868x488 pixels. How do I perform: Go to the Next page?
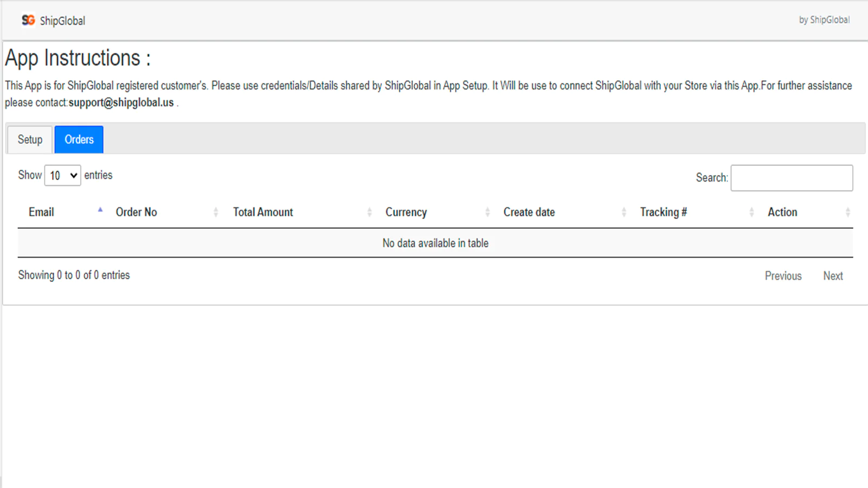coord(833,275)
